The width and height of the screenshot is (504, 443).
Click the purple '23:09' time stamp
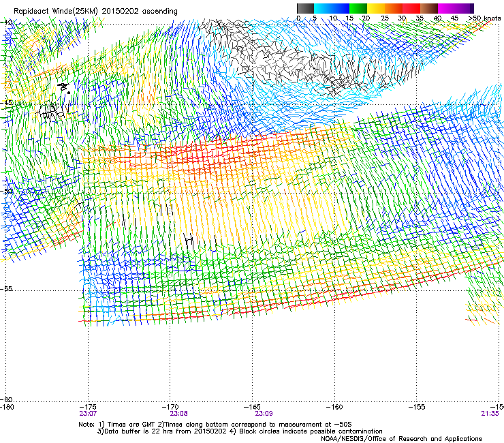[264, 414]
